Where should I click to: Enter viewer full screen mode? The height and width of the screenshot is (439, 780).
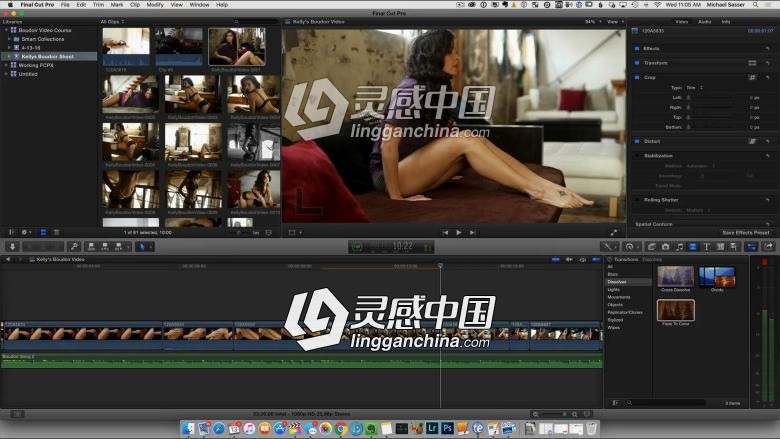(x=614, y=232)
